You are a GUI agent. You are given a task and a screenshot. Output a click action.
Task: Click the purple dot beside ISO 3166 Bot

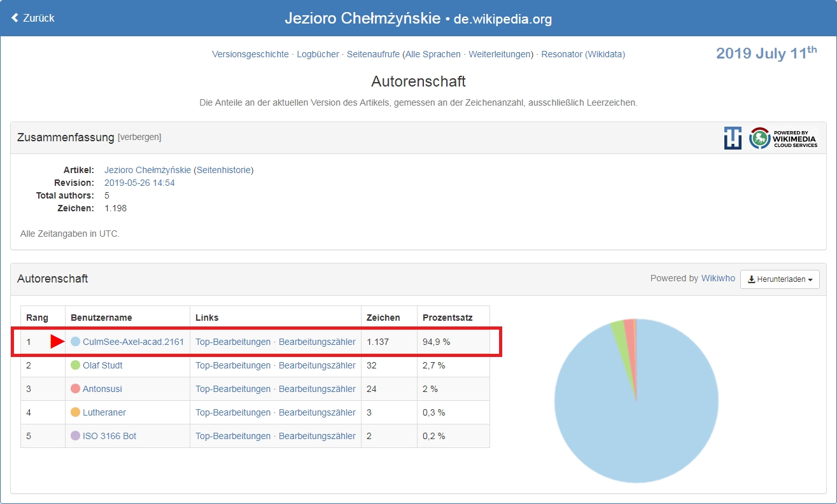pos(75,436)
